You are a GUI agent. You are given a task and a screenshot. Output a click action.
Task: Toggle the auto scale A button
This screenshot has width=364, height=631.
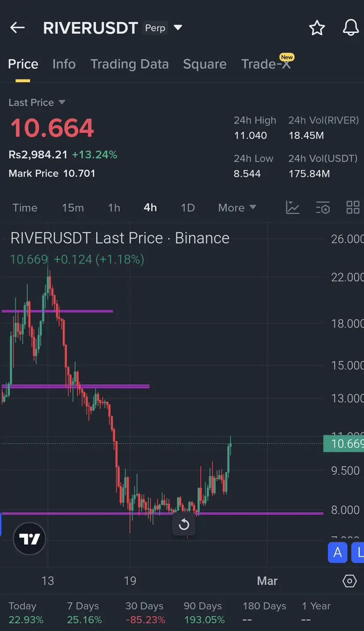(338, 552)
